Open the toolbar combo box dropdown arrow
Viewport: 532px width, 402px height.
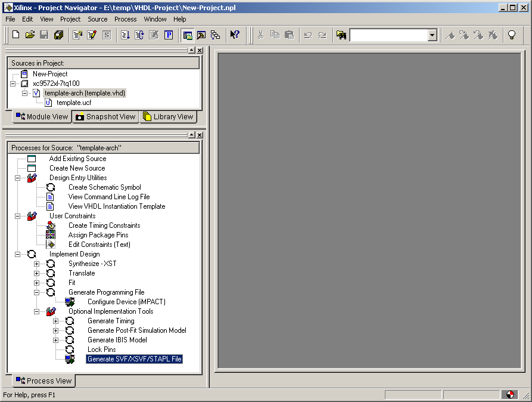point(432,35)
